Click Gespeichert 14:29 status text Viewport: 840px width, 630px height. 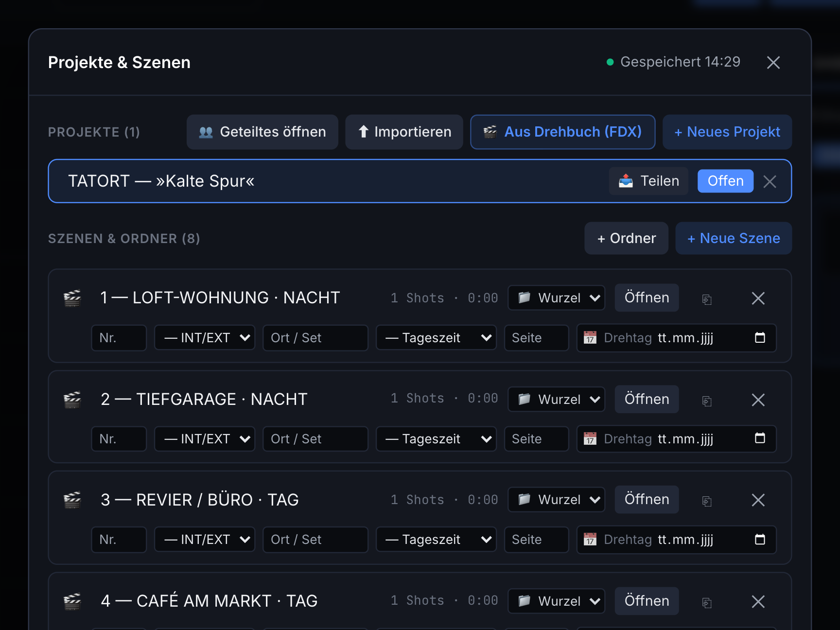[680, 62]
